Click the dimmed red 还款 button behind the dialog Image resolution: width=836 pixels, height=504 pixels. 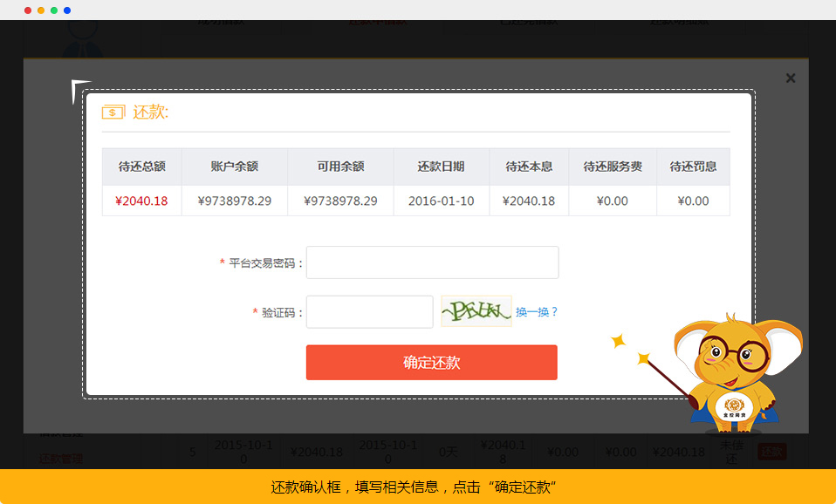[x=771, y=452]
